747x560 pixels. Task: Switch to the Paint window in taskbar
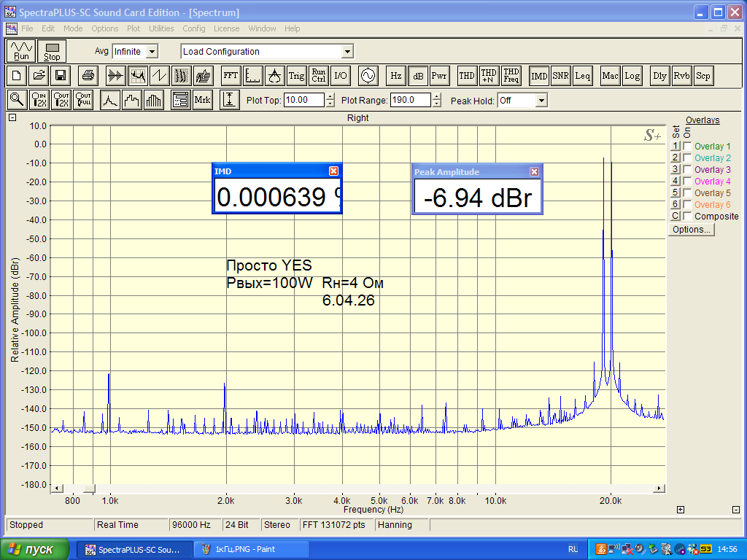pyautogui.click(x=252, y=549)
